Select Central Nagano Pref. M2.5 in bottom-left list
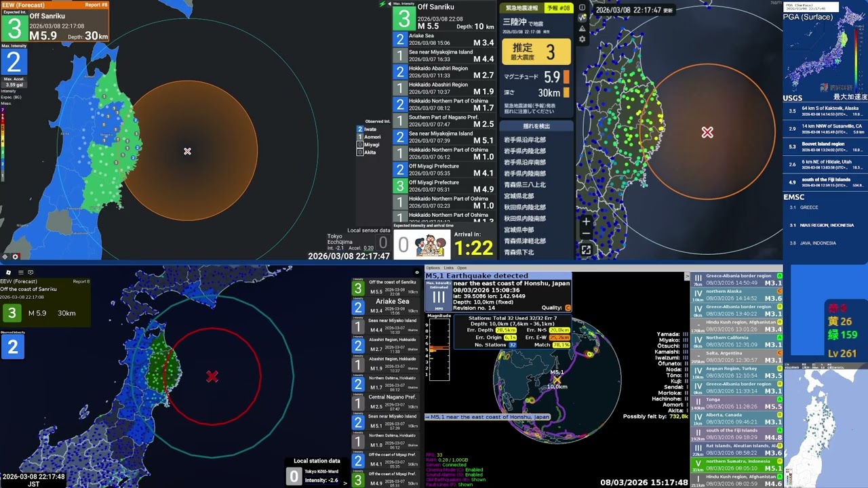 coord(385,403)
